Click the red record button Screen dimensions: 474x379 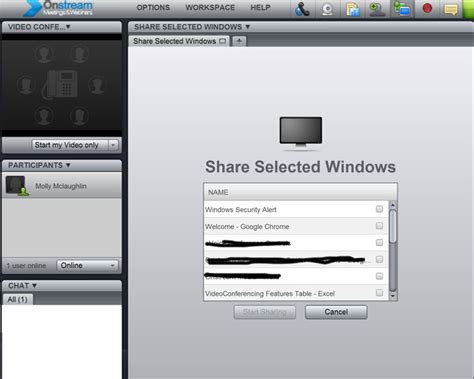(427, 8)
